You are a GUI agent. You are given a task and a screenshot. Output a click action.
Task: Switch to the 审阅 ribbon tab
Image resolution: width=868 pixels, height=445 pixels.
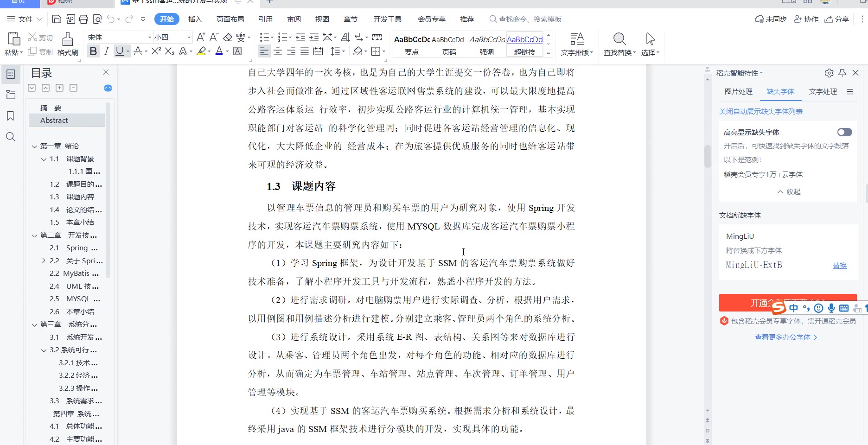coord(294,19)
